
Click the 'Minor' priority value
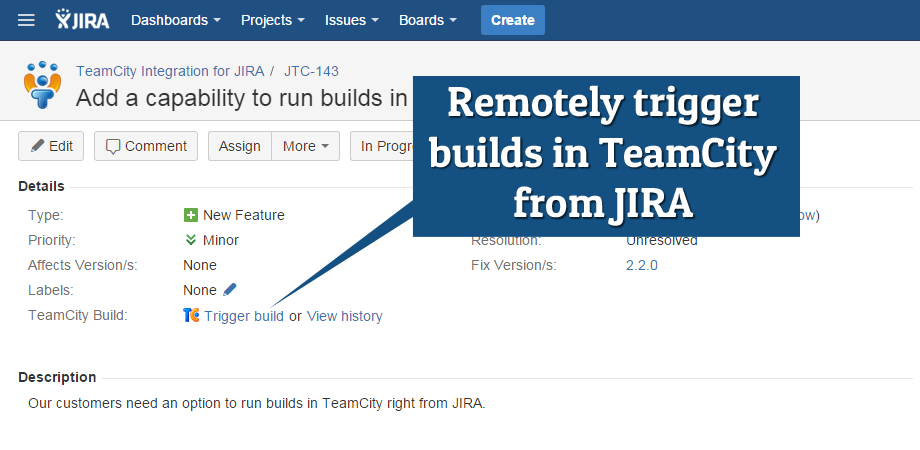coord(221,240)
